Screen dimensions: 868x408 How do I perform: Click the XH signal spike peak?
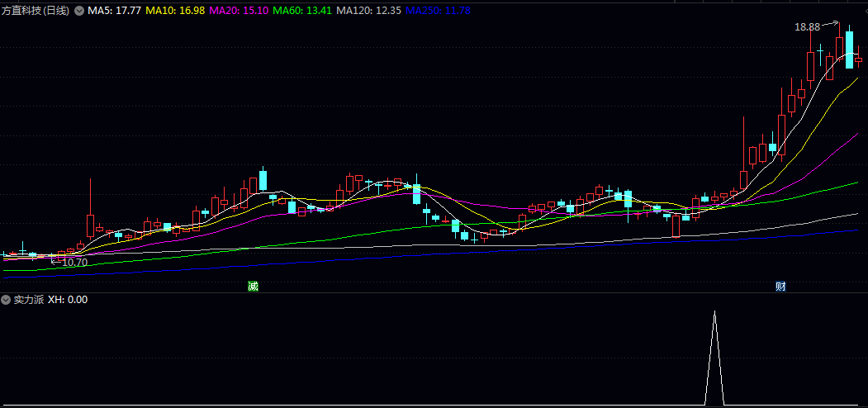click(714, 313)
